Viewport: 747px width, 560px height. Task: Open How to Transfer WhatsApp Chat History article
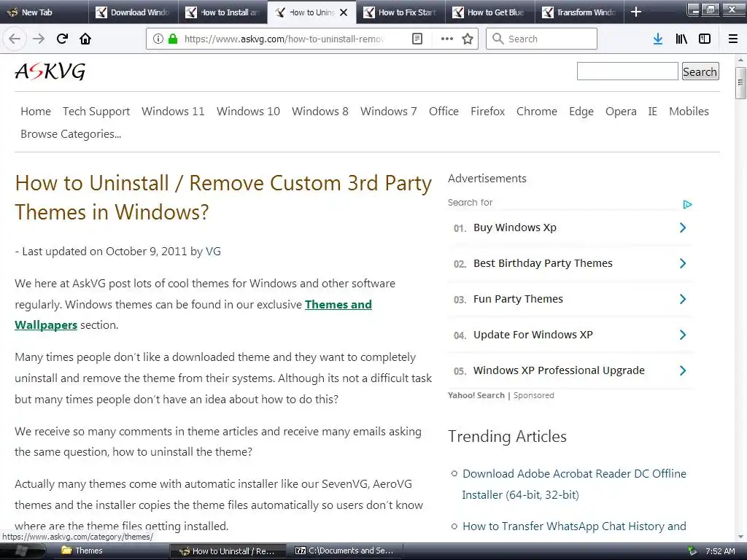(x=574, y=526)
